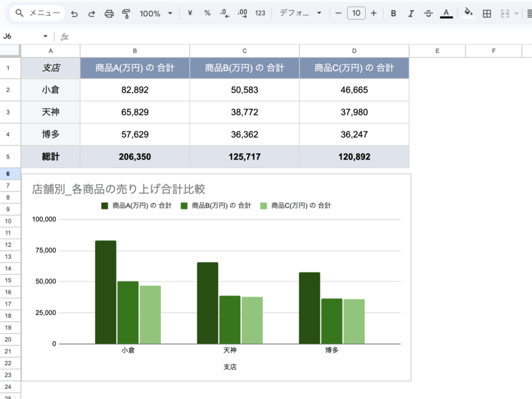This screenshot has height=399, width=532.
Task: Select the total cell 120,892
Action: (354, 157)
